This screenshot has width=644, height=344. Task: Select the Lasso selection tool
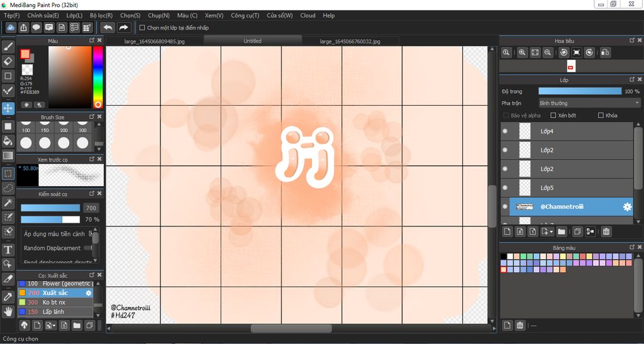tap(8, 188)
